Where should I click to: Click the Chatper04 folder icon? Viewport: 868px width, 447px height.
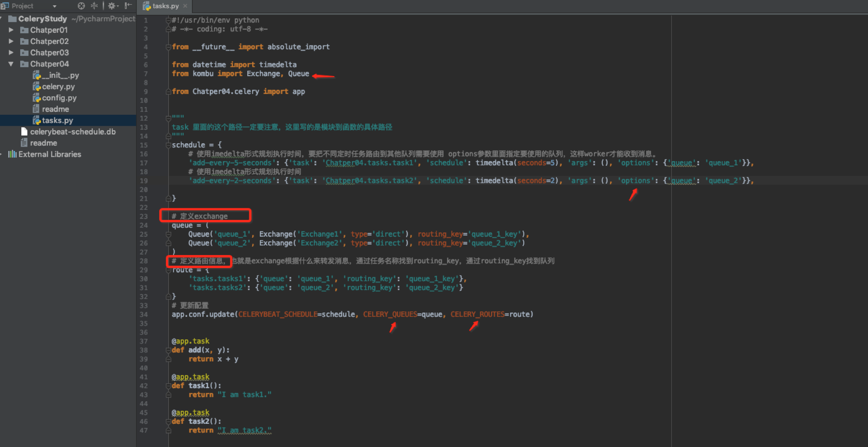point(24,64)
